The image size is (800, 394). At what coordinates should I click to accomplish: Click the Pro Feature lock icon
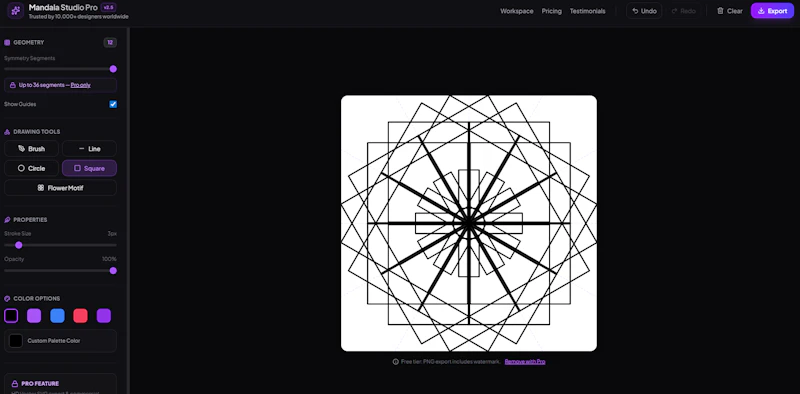pos(14,383)
